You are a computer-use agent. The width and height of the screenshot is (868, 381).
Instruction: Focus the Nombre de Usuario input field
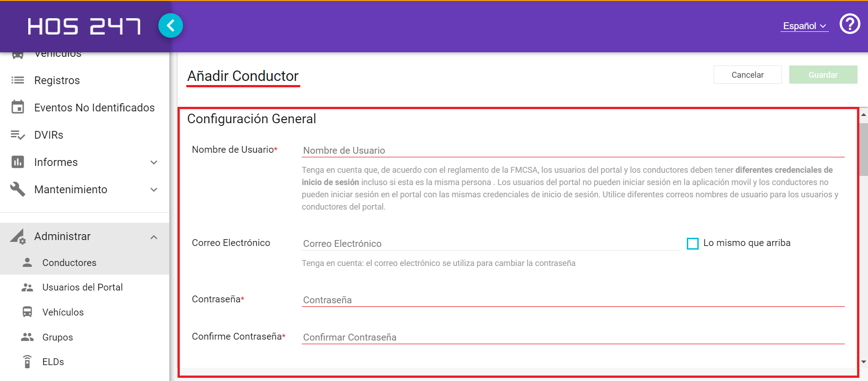point(573,150)
